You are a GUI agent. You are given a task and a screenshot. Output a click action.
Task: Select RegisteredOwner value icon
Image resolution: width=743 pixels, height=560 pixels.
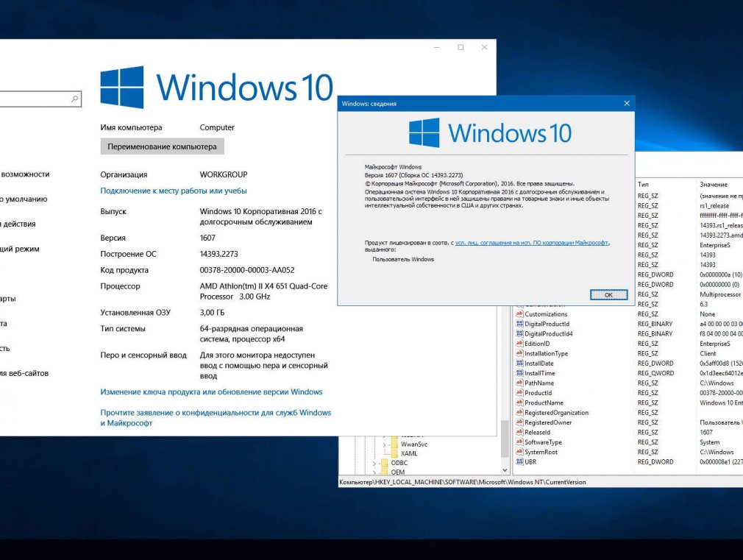tap(519, 422)
